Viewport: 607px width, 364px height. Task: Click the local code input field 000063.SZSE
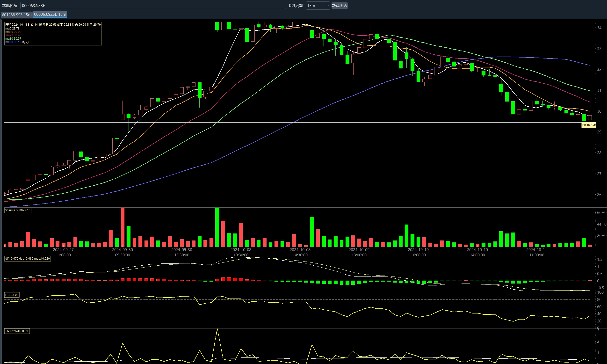tap(153, 5)
